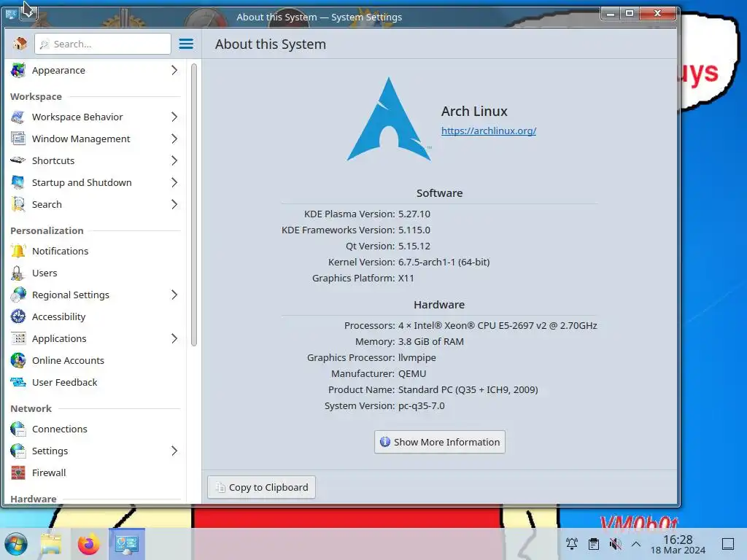Viewport: 747px width, 560px height.
Task: Click the Connections network icon
Action: pyautogui.click(x=18, y=429)
